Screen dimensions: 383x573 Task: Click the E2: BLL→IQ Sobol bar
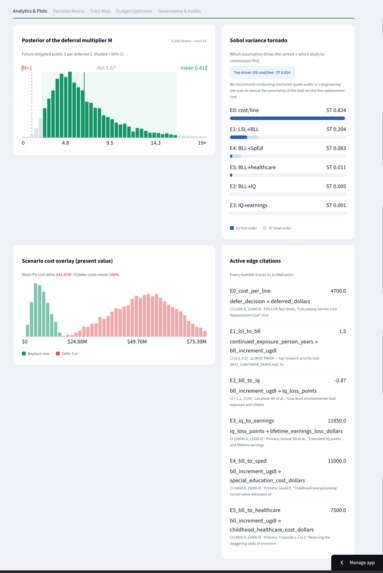pyautogui.click(x=288, y=194)
